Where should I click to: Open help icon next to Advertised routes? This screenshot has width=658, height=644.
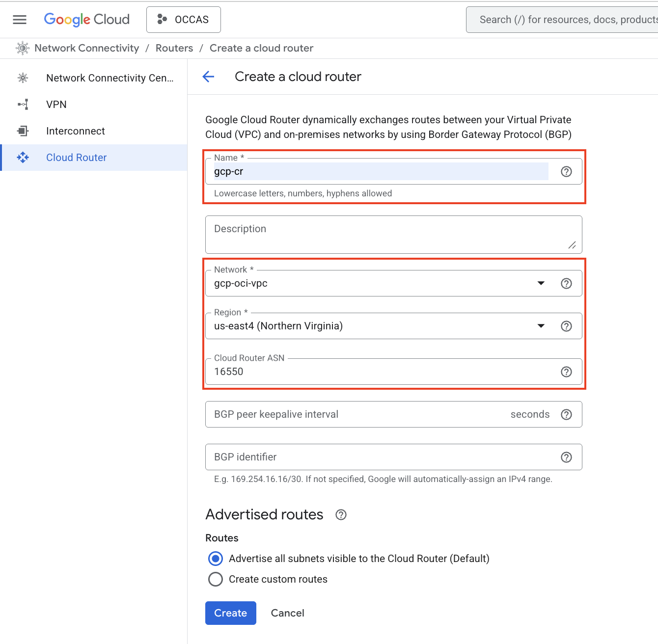(x=341, y=514)
